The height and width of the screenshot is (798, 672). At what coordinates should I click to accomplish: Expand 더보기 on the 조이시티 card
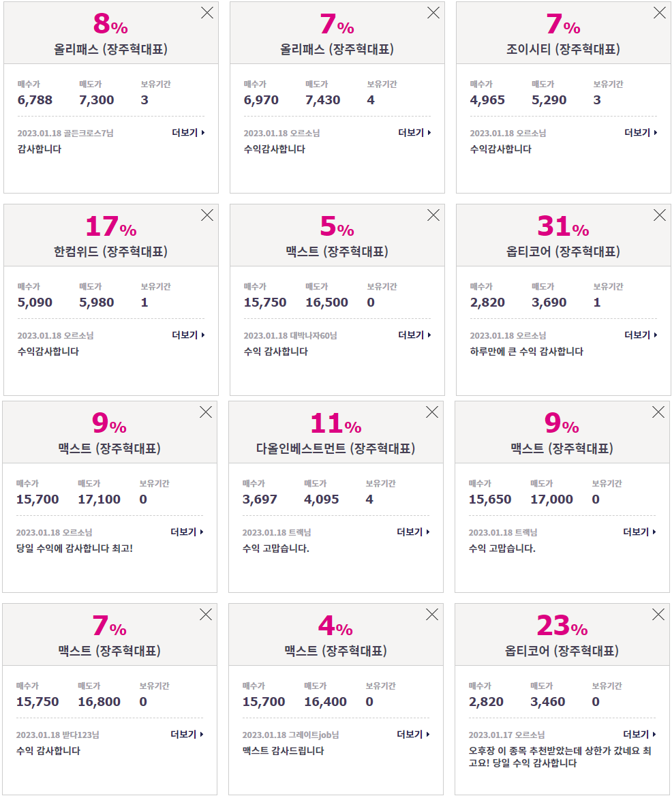pyautogui.click(x=641, y=133)
